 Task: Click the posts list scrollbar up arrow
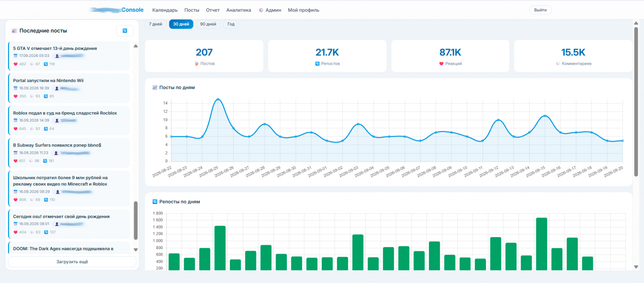pos(136,46)
